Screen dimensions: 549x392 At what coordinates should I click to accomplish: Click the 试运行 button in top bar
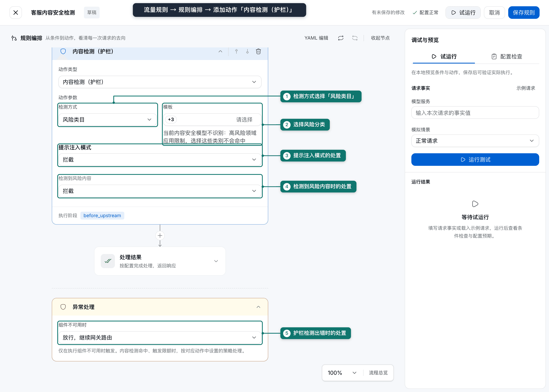[x=463, y=13]
